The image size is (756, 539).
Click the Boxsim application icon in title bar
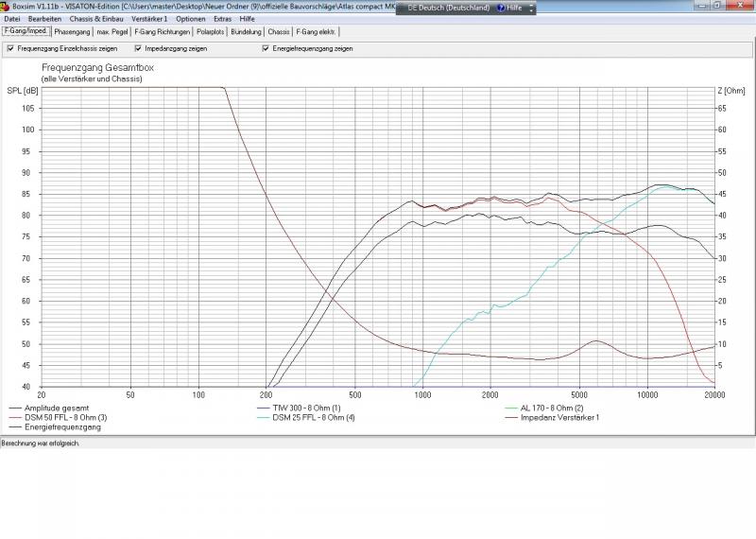[x=5, y=7]
